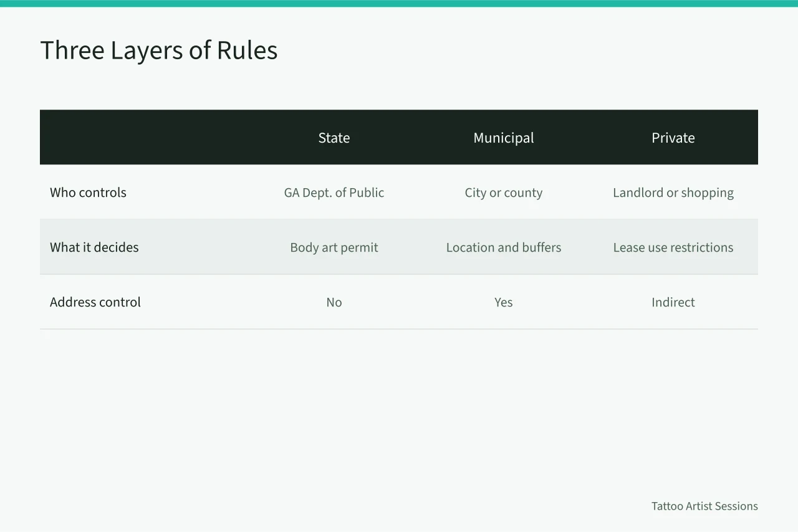The width and height of the screenshot is (798, 532).
Task: Click the 'What it decides' row label
Action: click(x=94, y=247)
